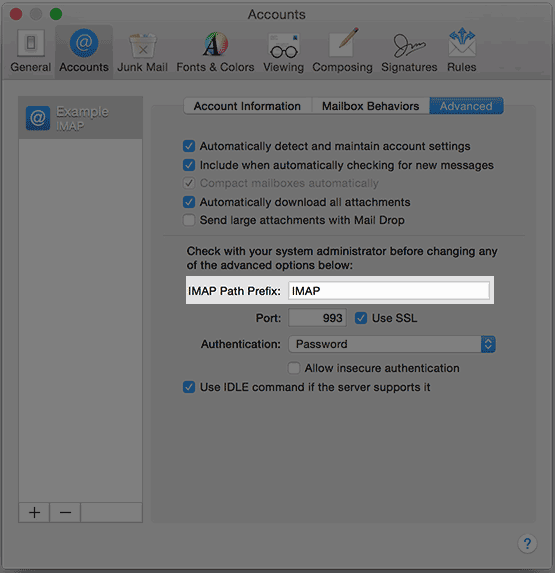The height and width of the screenshot is (573, 555).
Task: Open Fonts & Colors preferences
Action: (215, 51)
